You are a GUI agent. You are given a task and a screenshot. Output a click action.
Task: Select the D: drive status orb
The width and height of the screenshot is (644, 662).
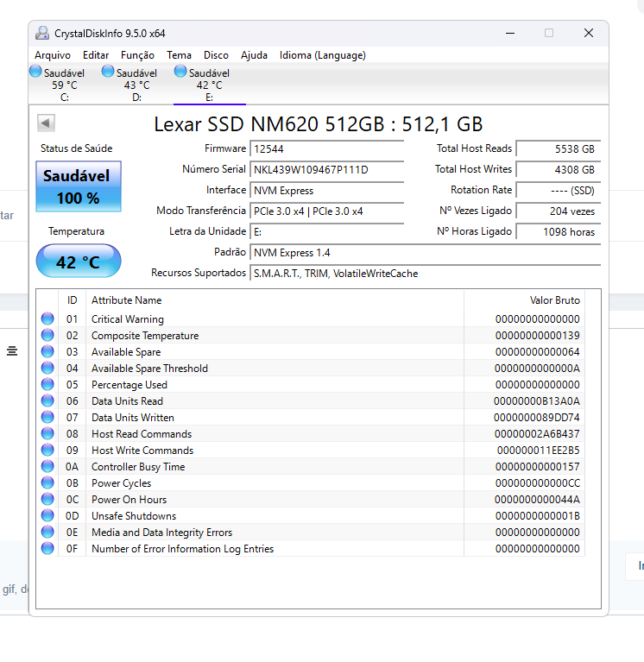point(108,72)
